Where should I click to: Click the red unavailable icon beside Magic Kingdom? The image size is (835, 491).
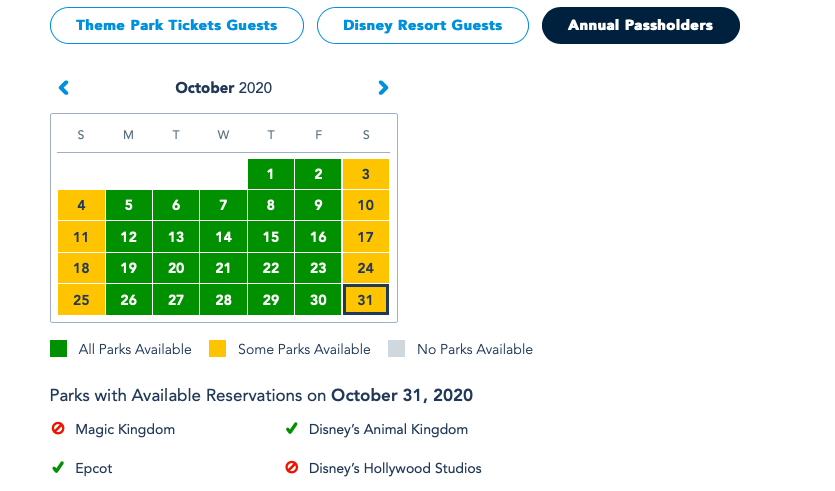tap(58, 429)
